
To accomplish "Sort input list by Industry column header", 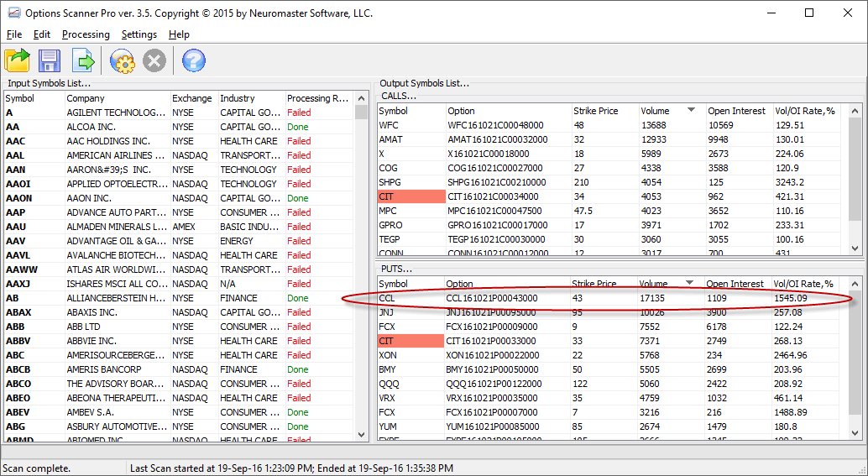I will click(x=252, y=98).
